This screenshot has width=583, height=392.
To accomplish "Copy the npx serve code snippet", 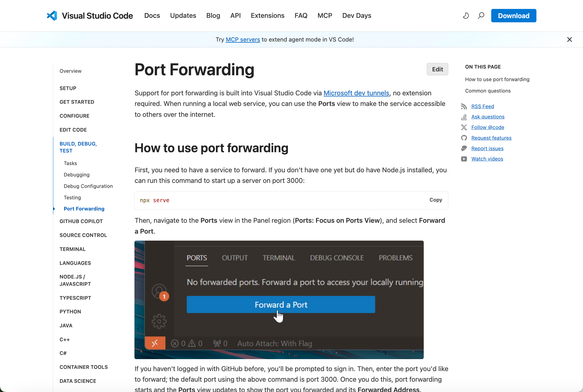I will coord(435,200).
